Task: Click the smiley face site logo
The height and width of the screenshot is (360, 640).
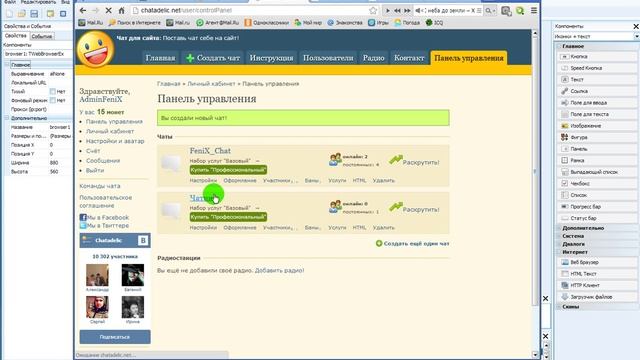Action: 95,49
